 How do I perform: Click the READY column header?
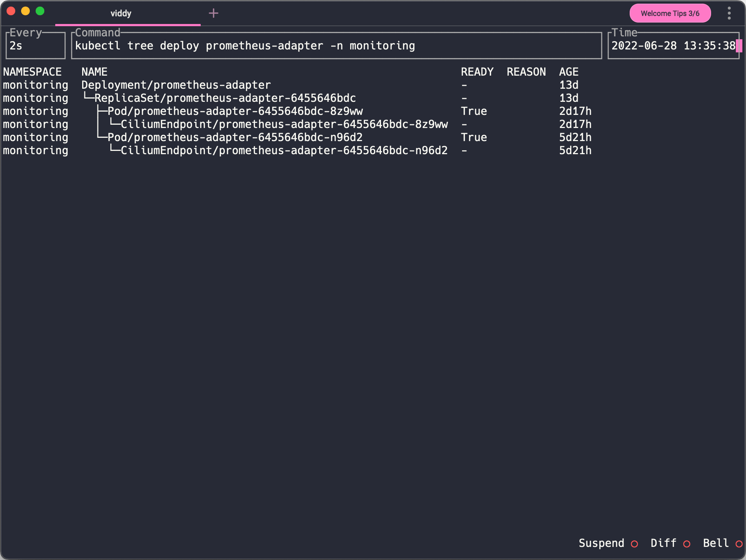click(477, 72)
